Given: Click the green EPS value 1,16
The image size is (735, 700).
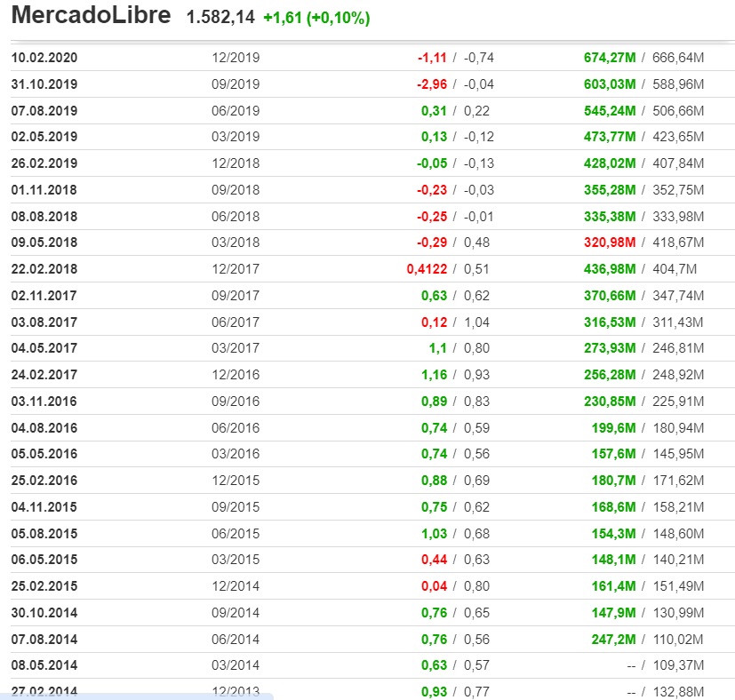Looking at the screenshot, I should (x=434, y=375).
